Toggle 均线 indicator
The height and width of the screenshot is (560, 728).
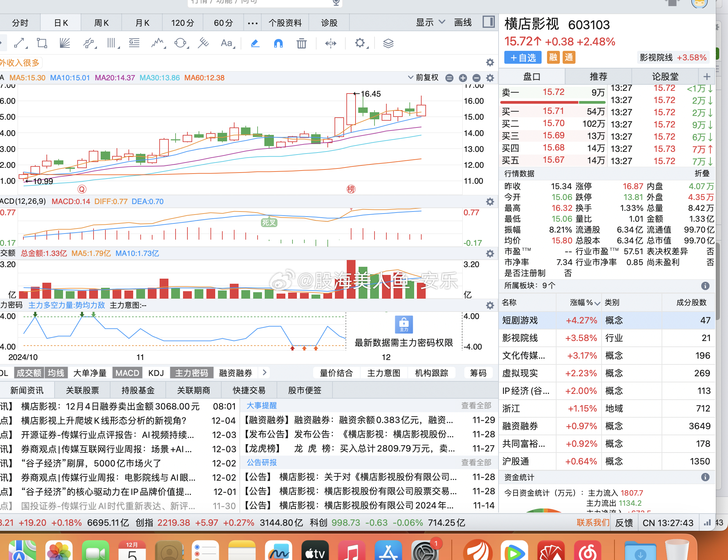56,373
